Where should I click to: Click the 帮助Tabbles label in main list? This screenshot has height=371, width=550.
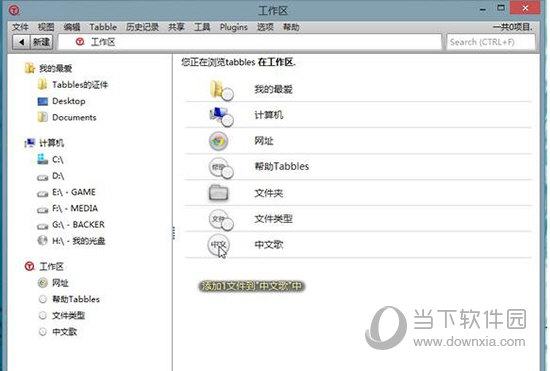tap(282, 166)
